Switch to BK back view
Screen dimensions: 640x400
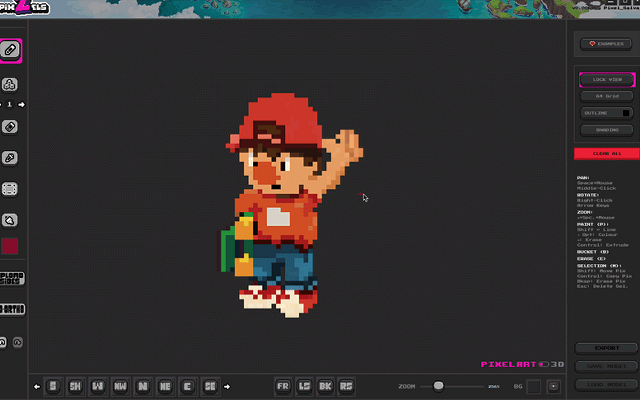325,386
